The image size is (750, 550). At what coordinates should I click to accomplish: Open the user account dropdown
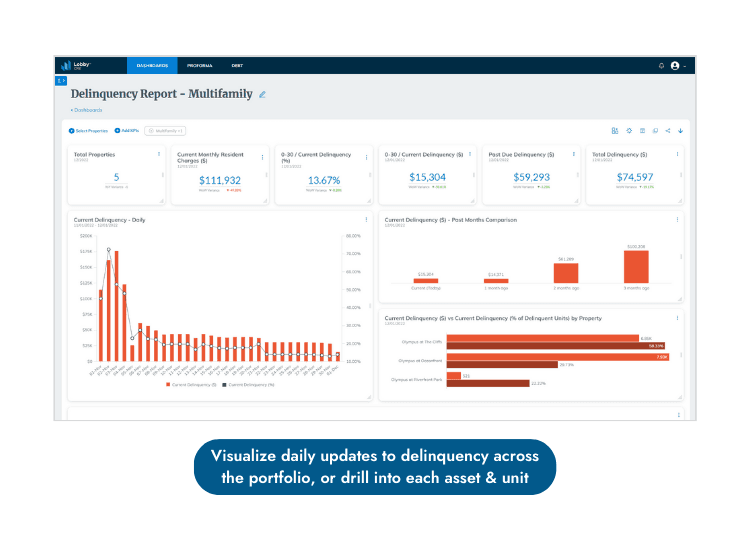[x=678, y=66]
